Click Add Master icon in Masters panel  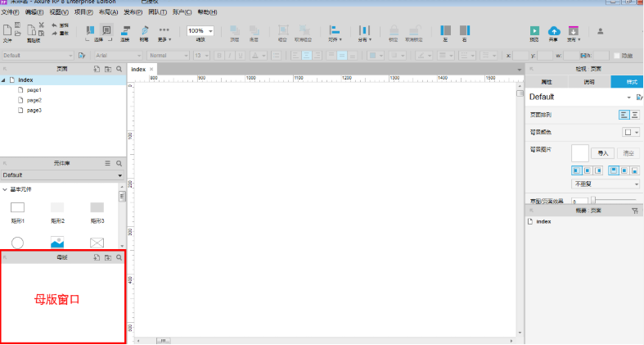coord(97,257)
